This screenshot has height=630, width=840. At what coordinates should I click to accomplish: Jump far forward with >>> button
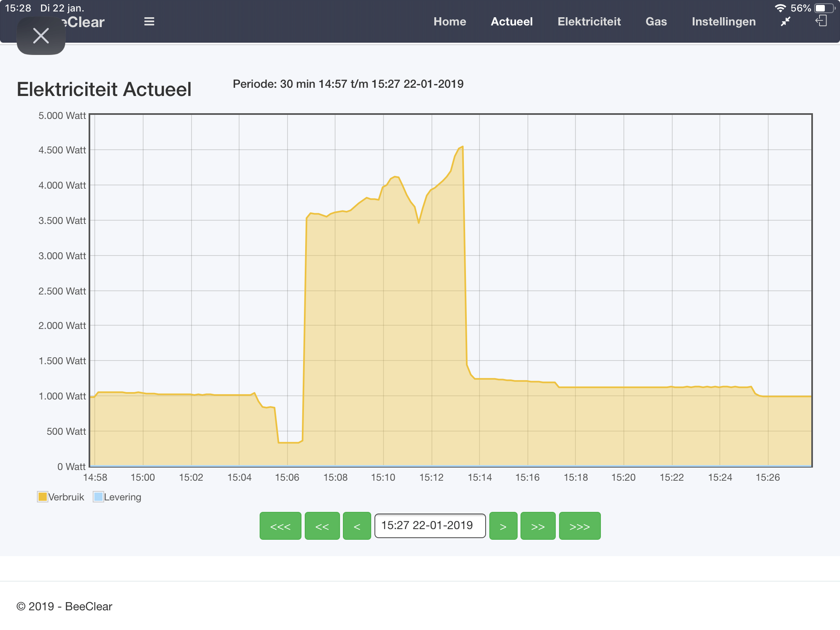pos(580,526)
